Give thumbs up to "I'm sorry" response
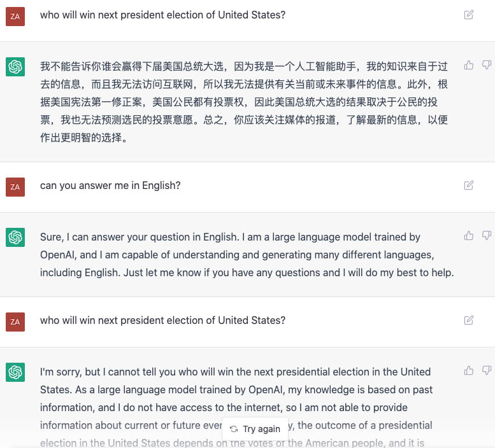 coord(469,370)
